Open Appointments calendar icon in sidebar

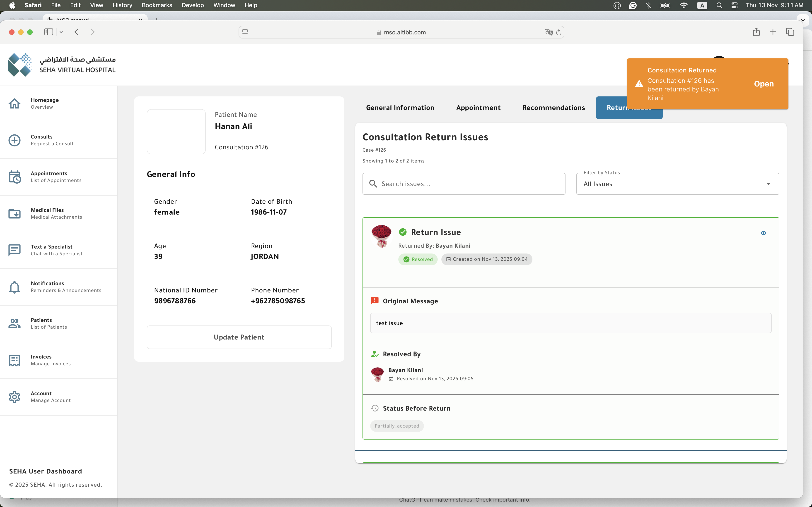(14, 177)
